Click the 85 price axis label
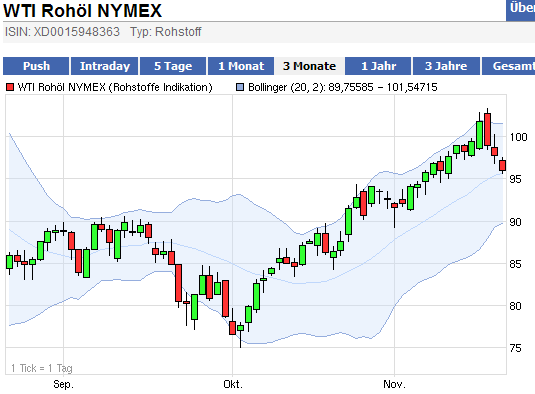535x394 pixels. 515,264
